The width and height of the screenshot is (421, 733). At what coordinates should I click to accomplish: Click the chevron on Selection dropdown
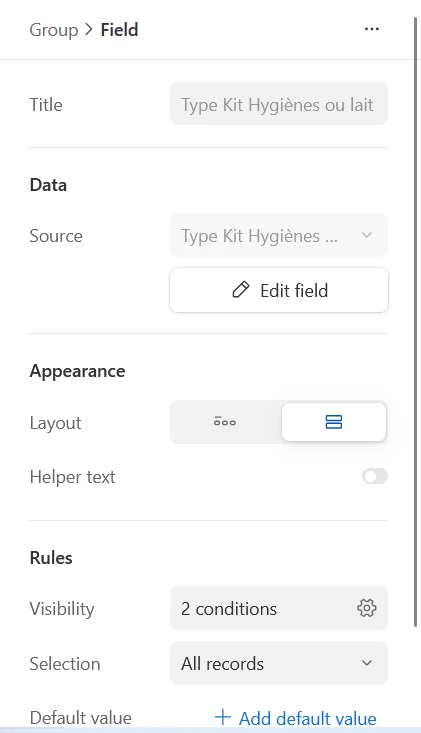pos(367,663)
